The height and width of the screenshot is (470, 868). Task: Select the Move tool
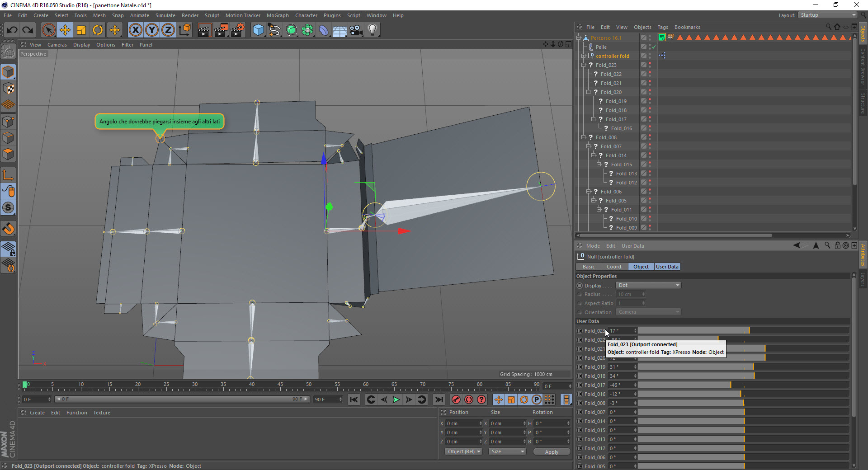(x=65, y=30)
